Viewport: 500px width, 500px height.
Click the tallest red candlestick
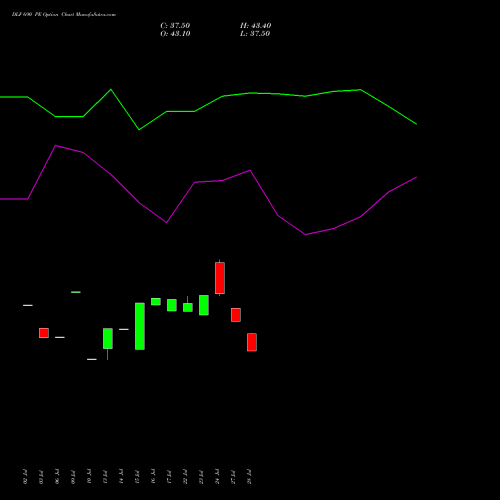tap(220, 278)
